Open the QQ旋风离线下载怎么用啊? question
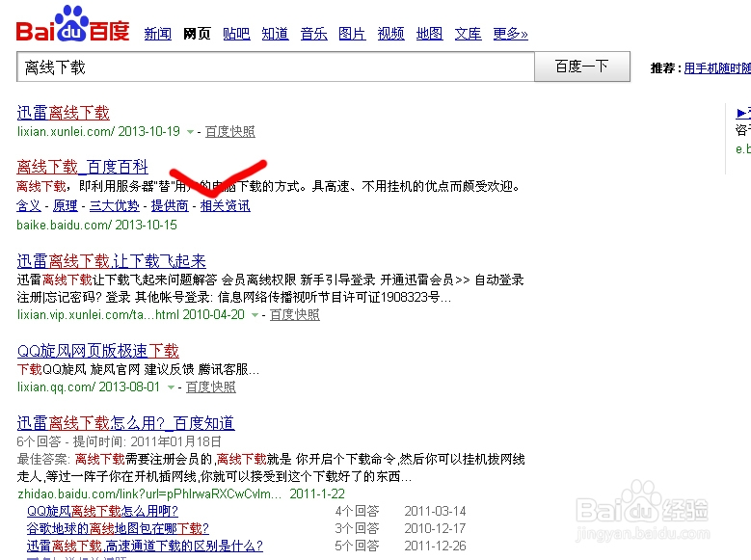Image resolution: width=751 pixels, height=560 pixels. click(x=102, y=511)
